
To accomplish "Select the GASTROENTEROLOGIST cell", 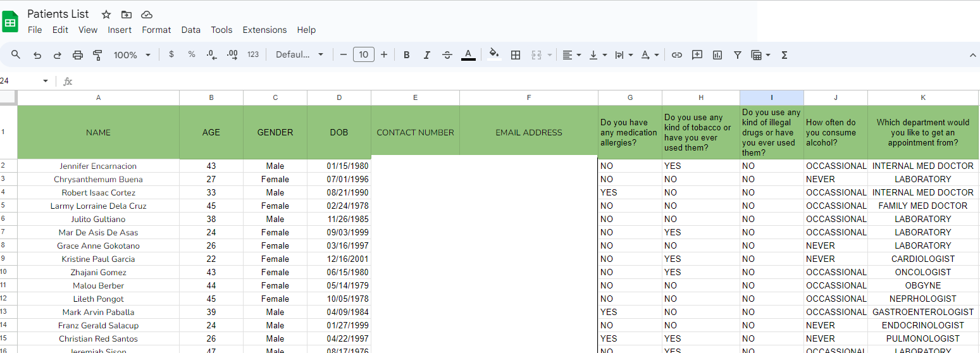I will click(923, 312).
